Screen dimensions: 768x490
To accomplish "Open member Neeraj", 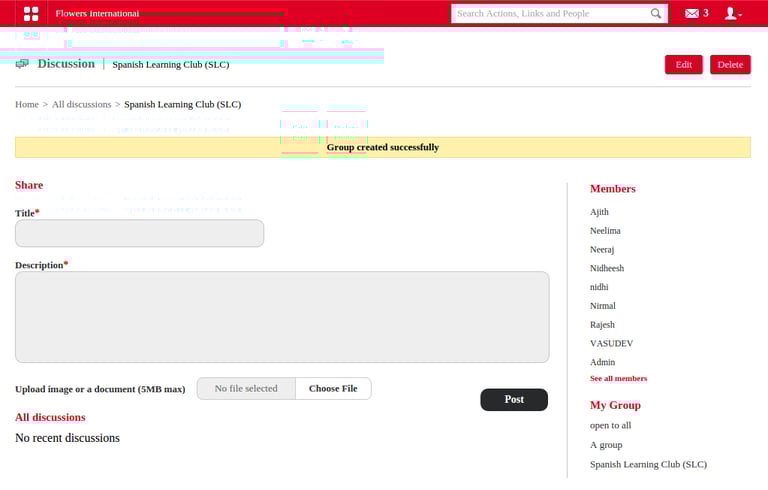I will (x=602, y=249).
